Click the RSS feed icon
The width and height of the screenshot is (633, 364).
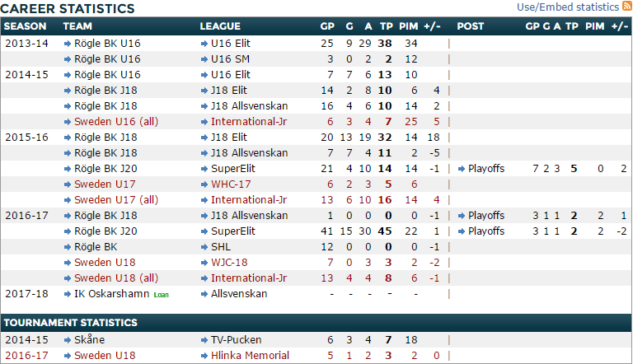tap(627, 7)
